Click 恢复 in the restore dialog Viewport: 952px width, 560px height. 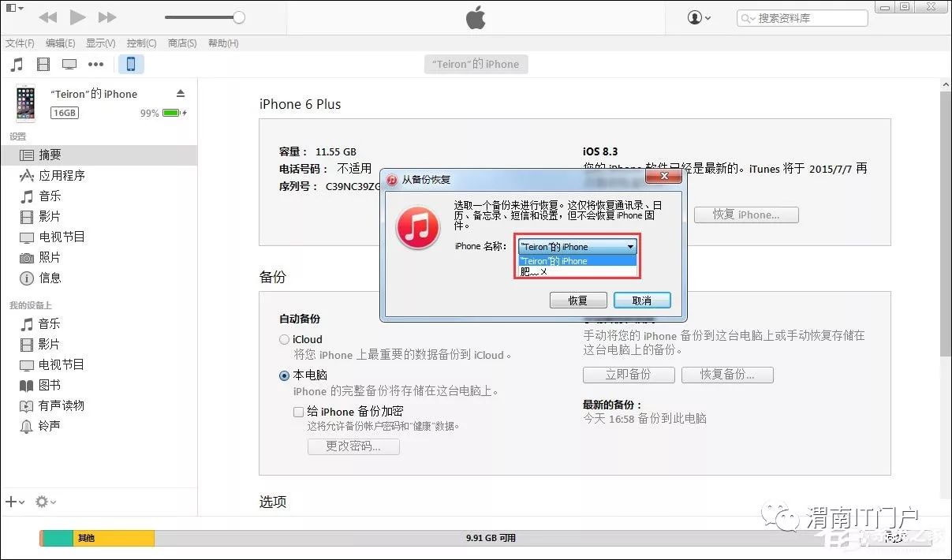[x=578, y=301]
